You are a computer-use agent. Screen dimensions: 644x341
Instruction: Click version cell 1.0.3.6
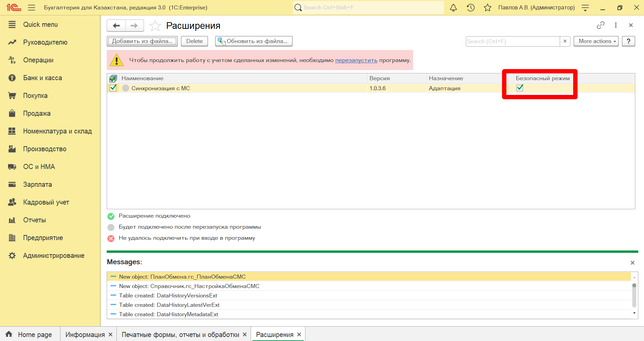tap(378, 88)
